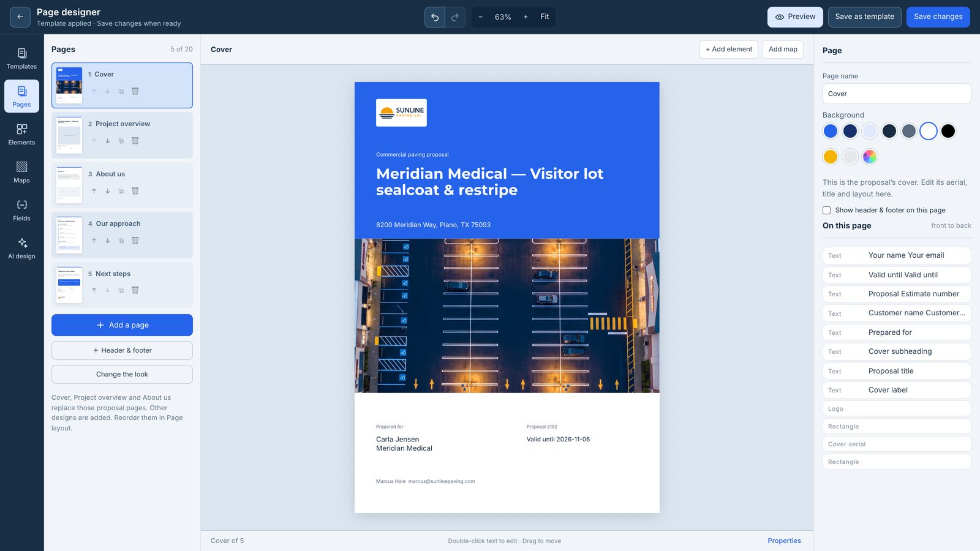Move Our approach page down
The height and width of the screenshot is (551, 980).
[x=108, y=241]
